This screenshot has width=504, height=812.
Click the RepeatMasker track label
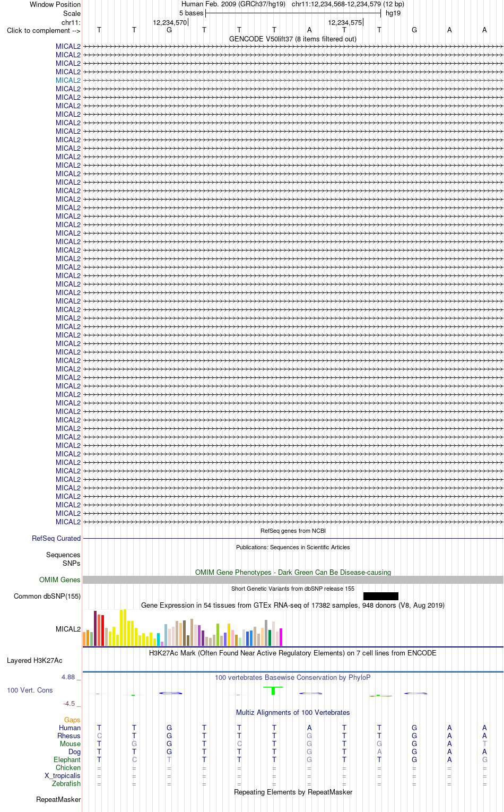click(x=58, y=799)
